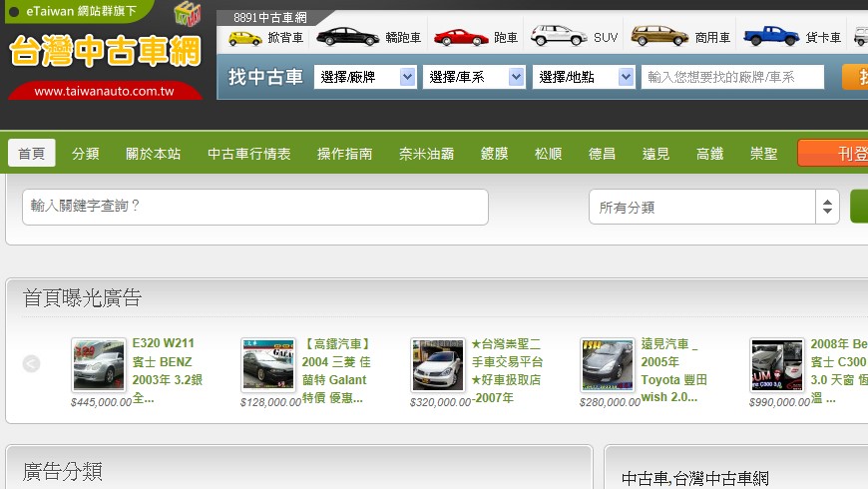Open the 高鐵 menu item
868x489 pixels.
[709, 154]
